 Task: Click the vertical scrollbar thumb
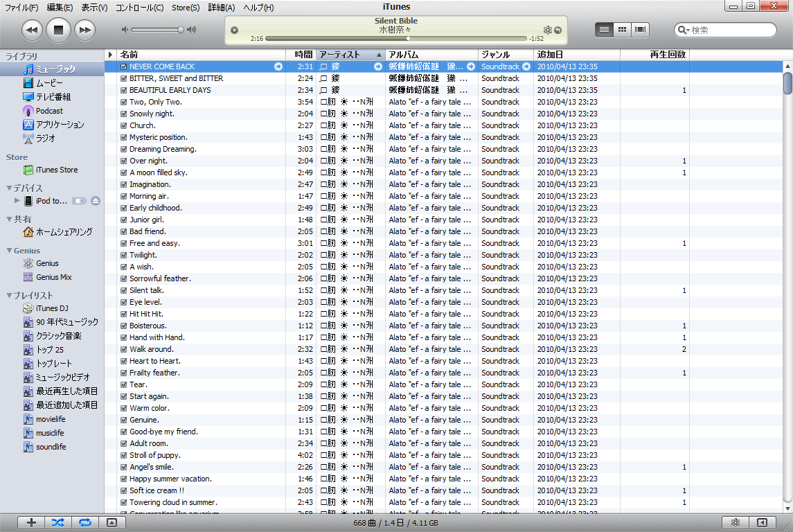point(787,83)
